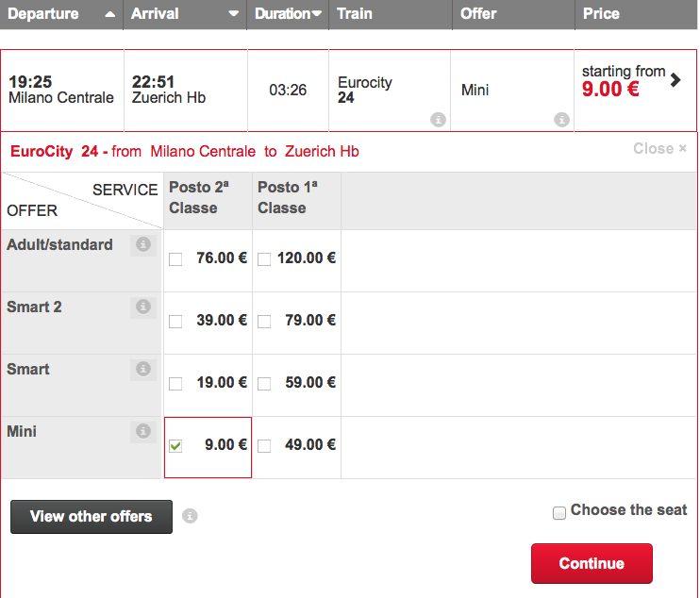Click View other offers button

(92, 517)
